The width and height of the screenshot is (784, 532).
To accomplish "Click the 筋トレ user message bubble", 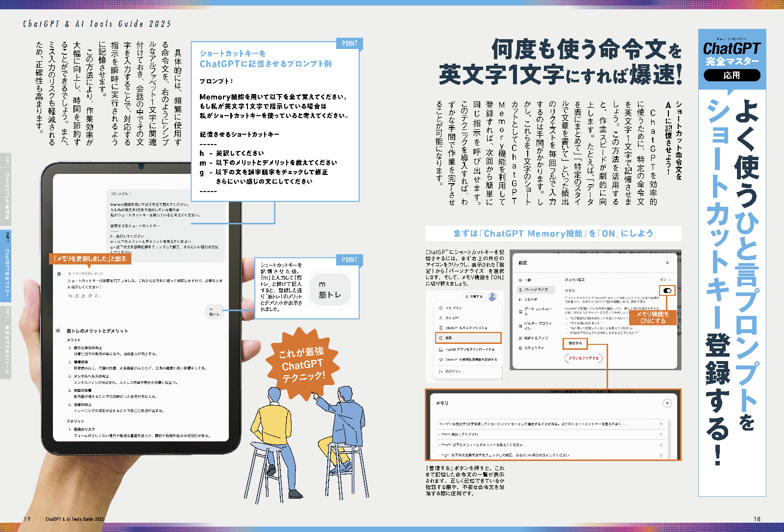I will tap(214, 312).
